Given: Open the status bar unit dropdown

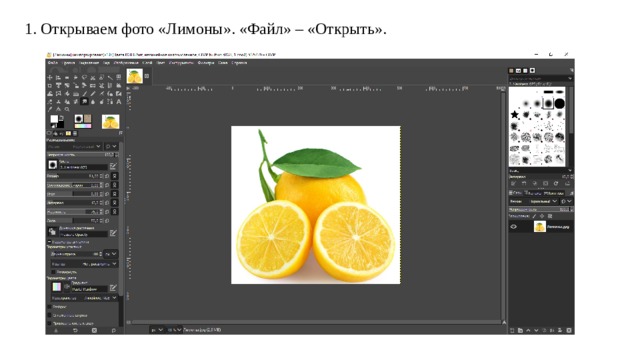Looking at the screenshot, I should [157, 330].
